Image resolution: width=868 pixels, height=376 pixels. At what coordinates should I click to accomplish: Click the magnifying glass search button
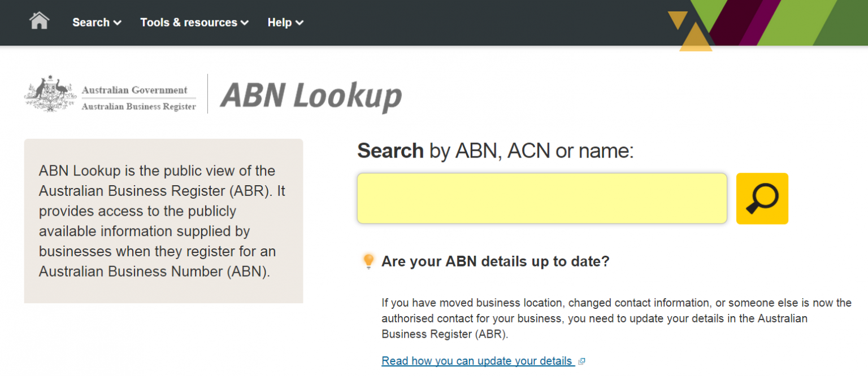[762, 199]
